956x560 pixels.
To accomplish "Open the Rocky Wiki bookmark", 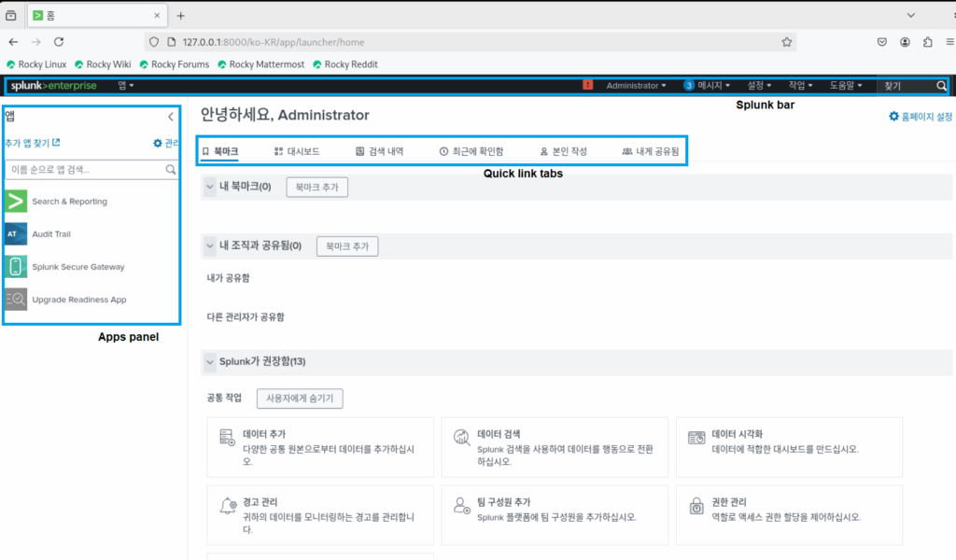I will coord(103,64).
